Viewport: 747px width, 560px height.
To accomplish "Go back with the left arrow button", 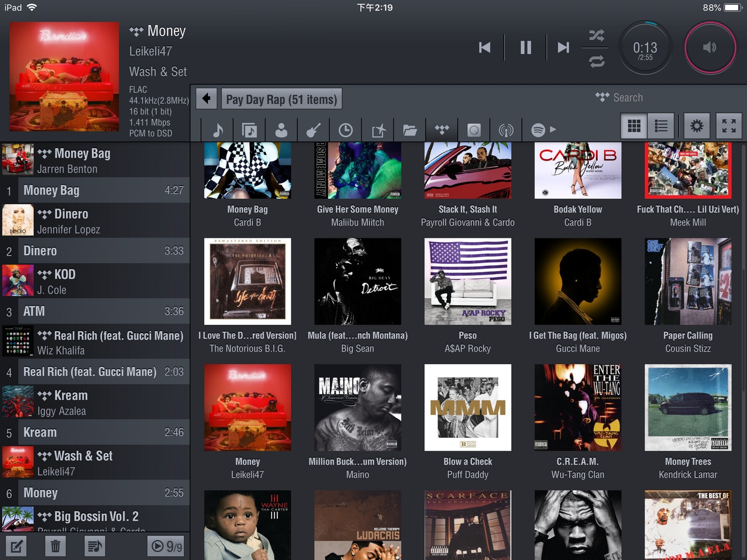I will point(206,99).
